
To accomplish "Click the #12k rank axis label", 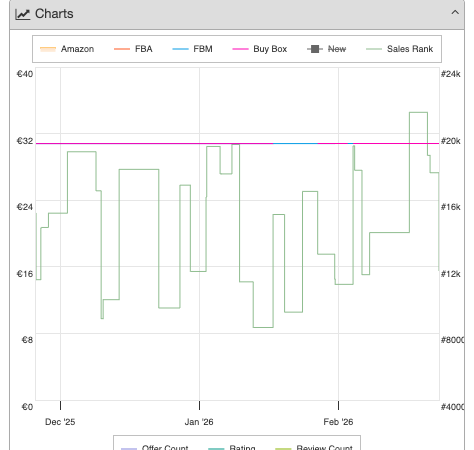I will click(x=451, y=274).
